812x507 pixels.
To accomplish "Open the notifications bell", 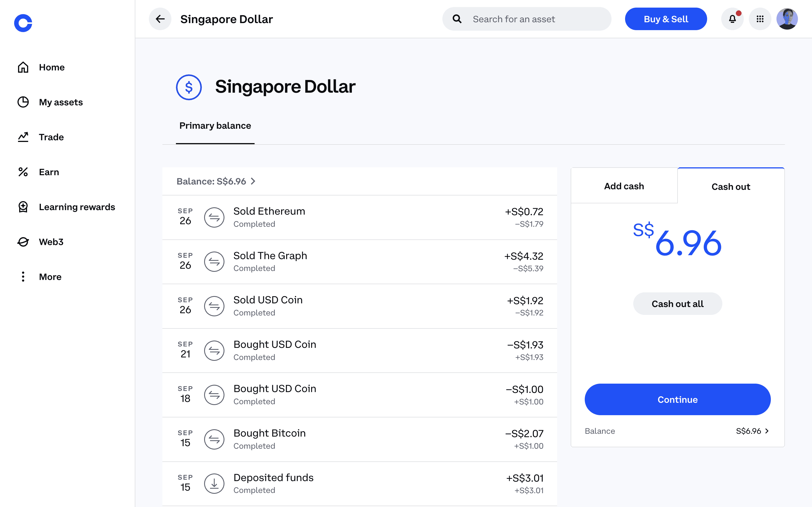I will tap(732, 19).
